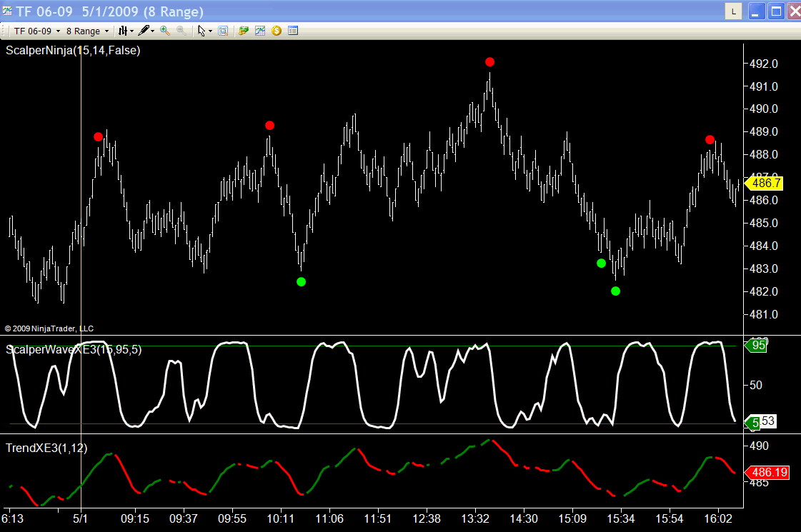The image size is (801, 532).
Task: Click the greyed zoom out magnifier icon
Action: 181,31
